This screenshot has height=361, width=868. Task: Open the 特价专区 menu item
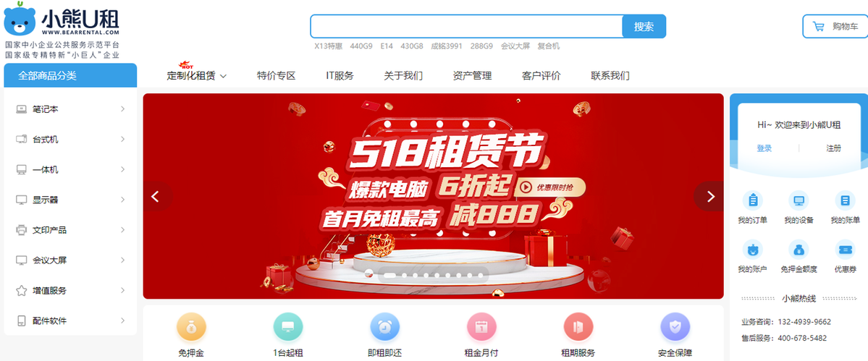pyautogui.click(x=277, y=76)
